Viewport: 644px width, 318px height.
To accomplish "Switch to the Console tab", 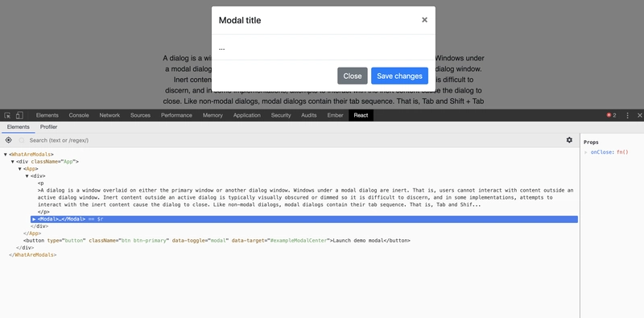I will pyautogui.click(x=79, y=115).
